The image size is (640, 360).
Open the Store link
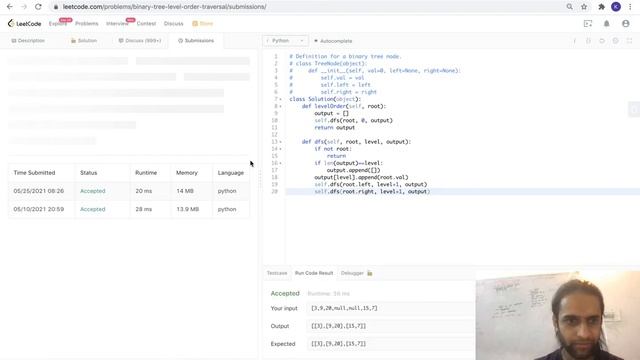click(203, 24)
